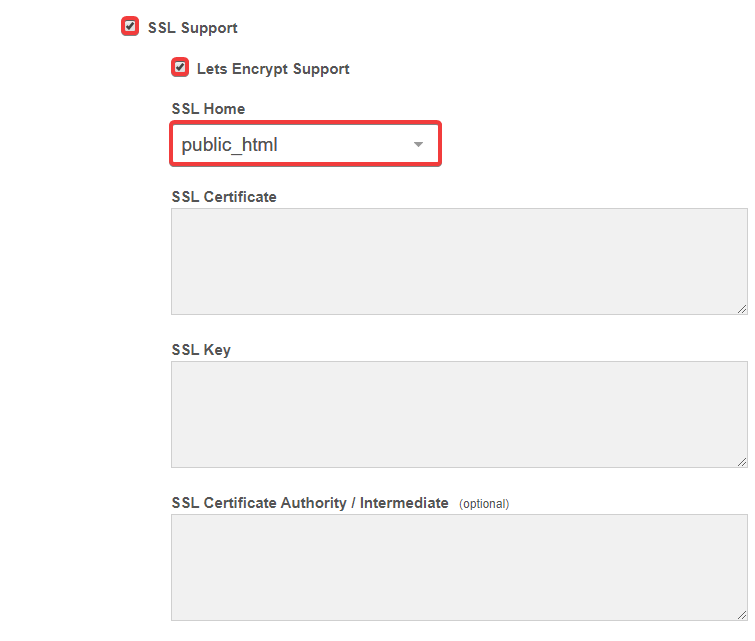Click the SSL Key box resize handle
The image size is (755, 641).
[742, 462]
